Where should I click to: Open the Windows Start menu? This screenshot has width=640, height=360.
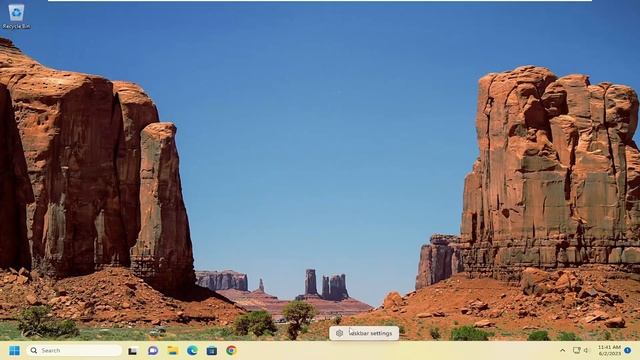14,351
